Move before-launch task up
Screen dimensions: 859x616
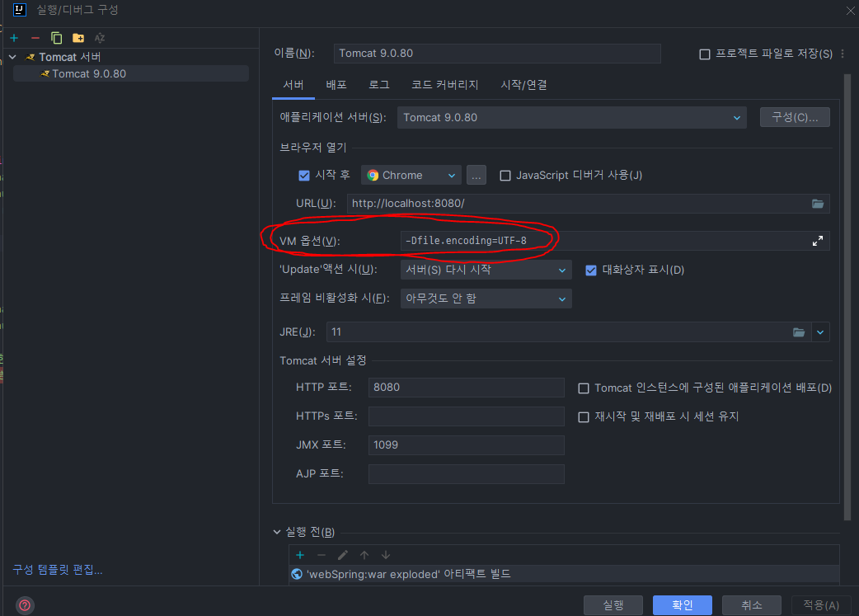(x=364, y=555)
